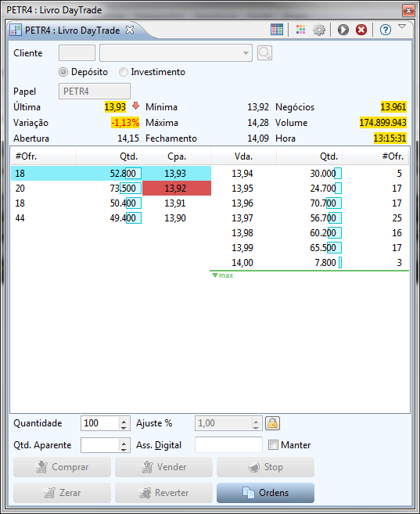The width and height of the screenshot is (420, 514).
Task: Select the sell price 13,94 cell
Action: 243,173
